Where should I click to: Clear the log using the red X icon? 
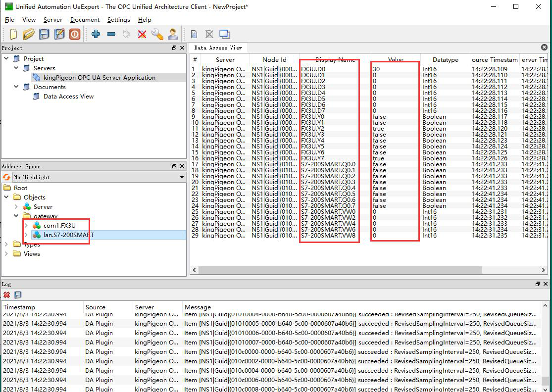tap(6, 295)
